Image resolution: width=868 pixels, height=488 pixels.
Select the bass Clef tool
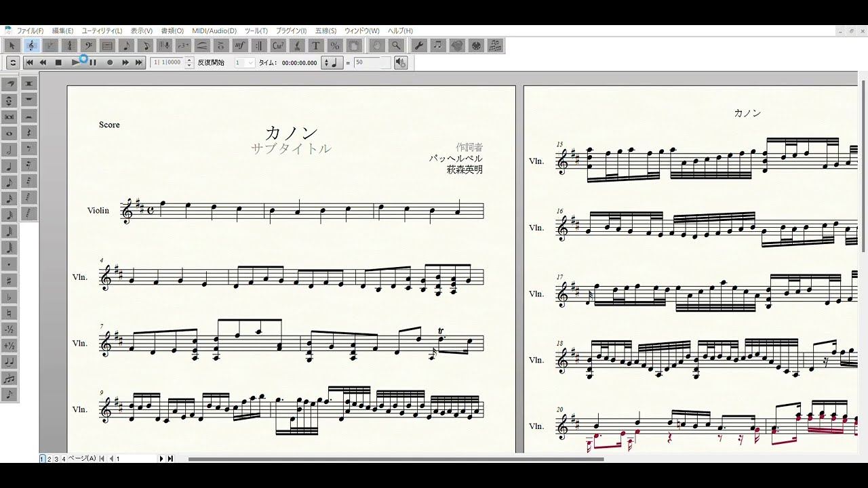(x=88, y=45)
